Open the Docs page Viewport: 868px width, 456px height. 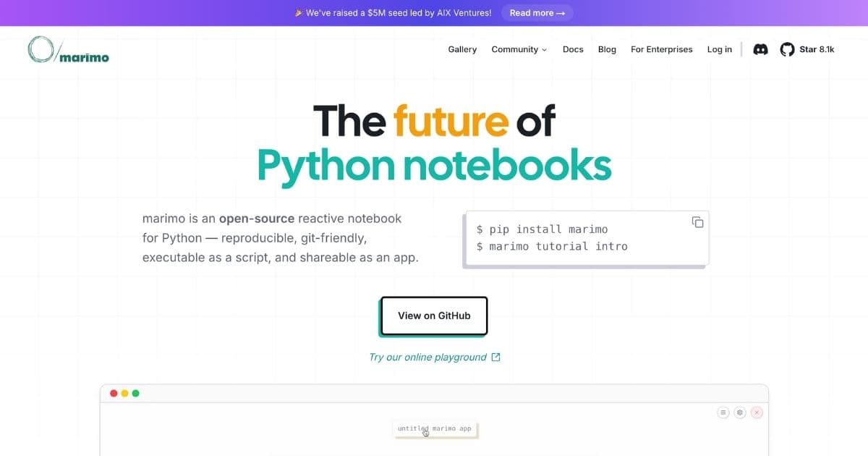pos(573,49)
